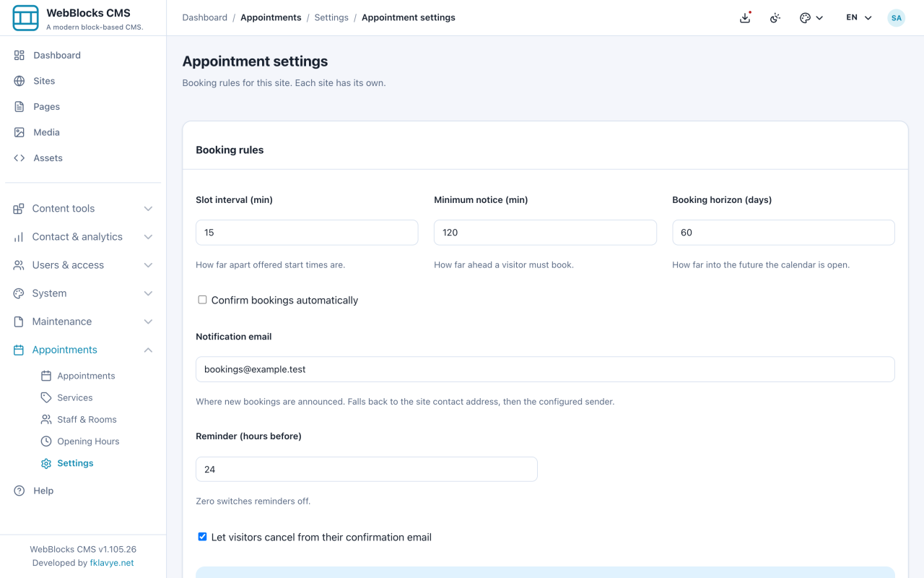Click the WebBlocks CMS logo icon
Image resolution: width=924 pixels, height=578 pixels.
coord(26,18)
